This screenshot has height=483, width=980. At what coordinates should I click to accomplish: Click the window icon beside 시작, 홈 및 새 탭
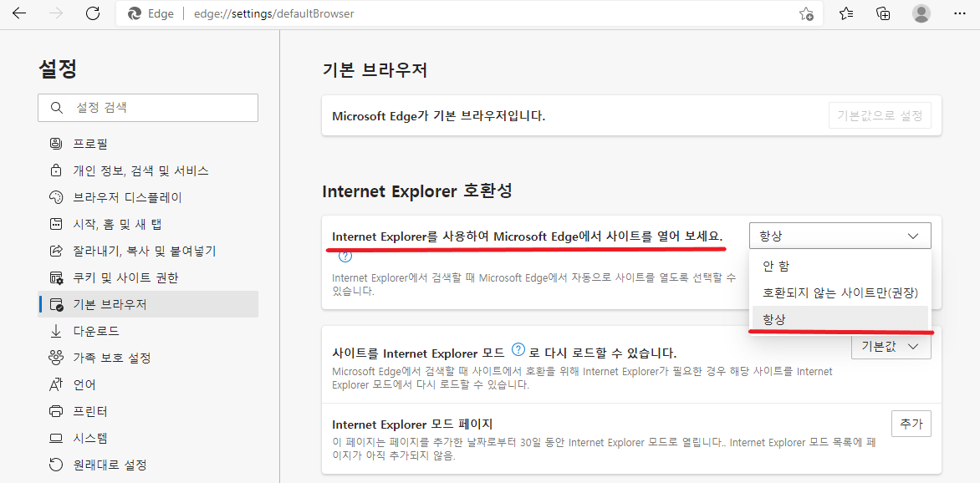click(x=56, y=224)
